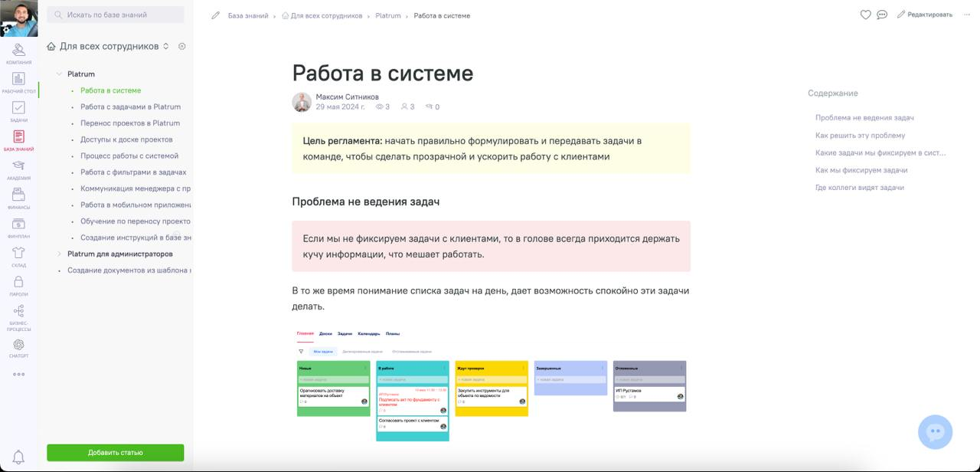Jump to Какие задачи мы фиксируем in contents
The height and width of the screenshot is (472, 980).
point(880,152)
